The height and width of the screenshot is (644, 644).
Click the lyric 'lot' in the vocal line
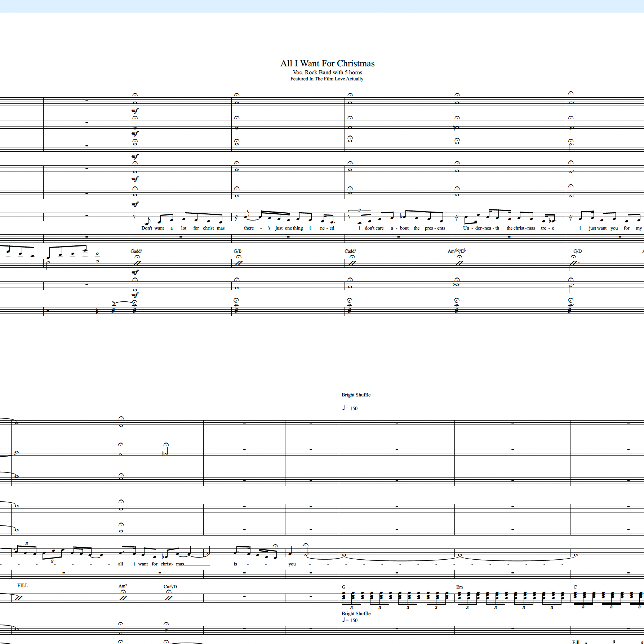tap(184, 228)
